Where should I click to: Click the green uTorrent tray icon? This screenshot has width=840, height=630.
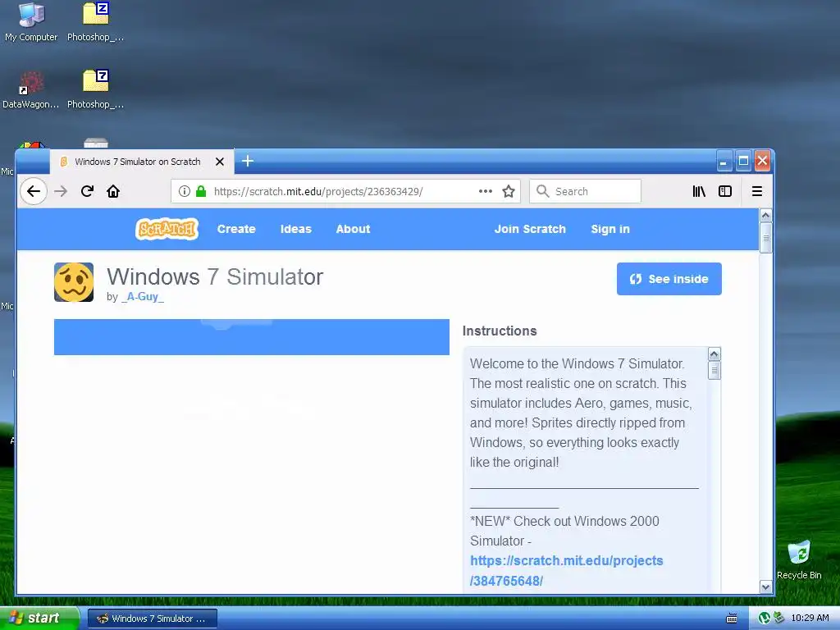tap(765, 619)
